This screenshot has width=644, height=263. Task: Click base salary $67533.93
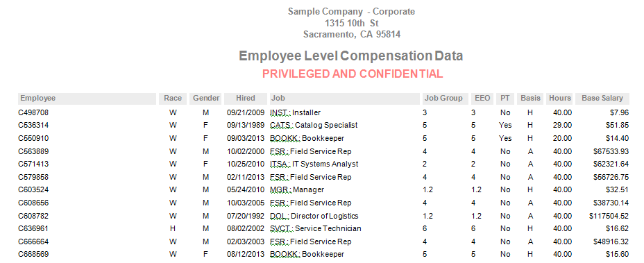[611, 152]
